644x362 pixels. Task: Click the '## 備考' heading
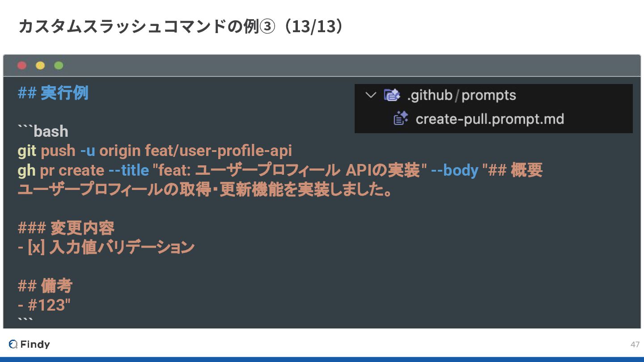45,286
